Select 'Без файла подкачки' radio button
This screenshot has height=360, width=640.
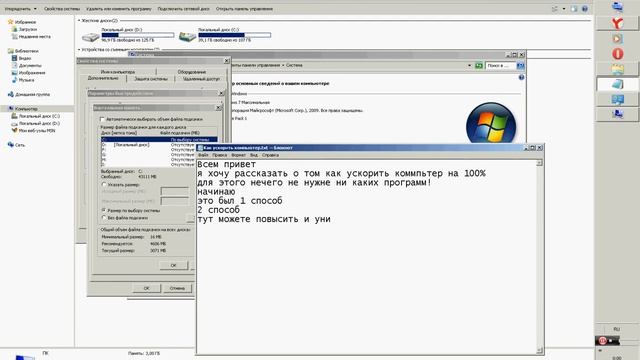104,218
